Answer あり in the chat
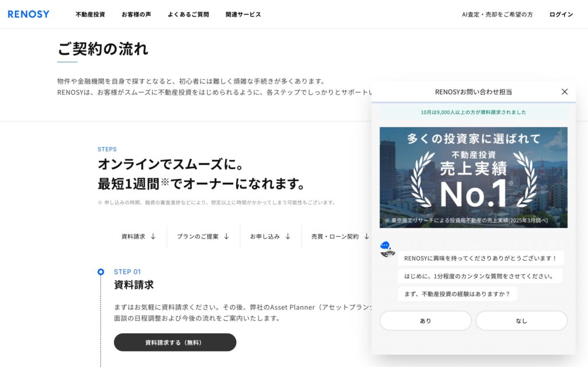This screenshot has width=588, height=367. (425, 321)
